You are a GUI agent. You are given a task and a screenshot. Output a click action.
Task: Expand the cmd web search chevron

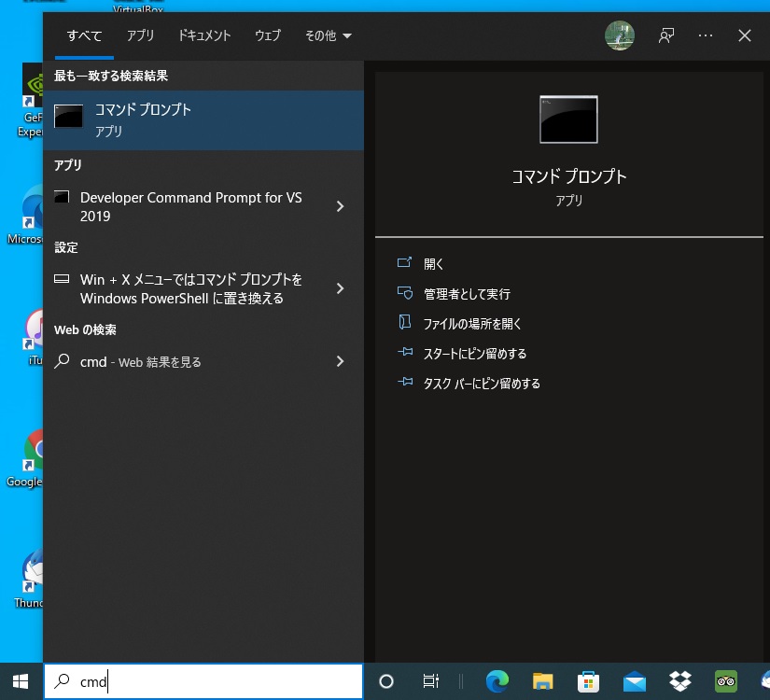pos(340,361)
